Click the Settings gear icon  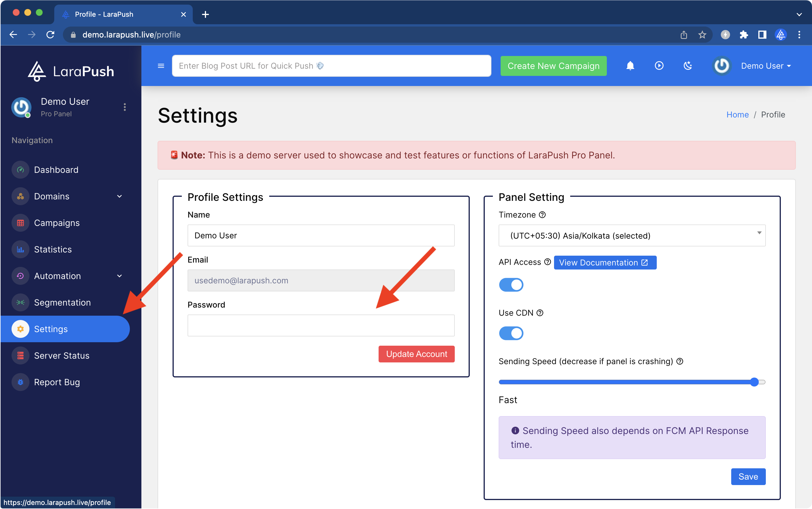(x=20, y=329)
